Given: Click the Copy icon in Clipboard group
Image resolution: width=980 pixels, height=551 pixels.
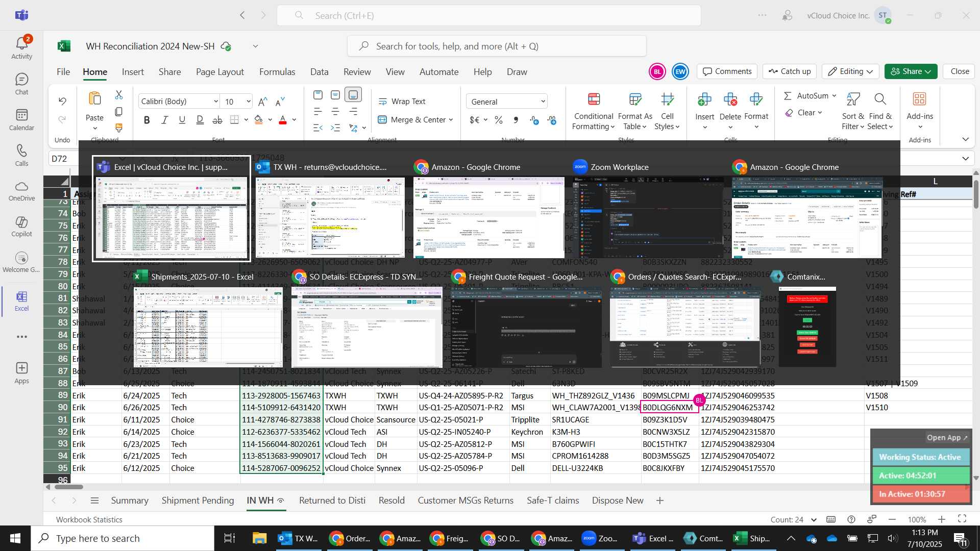Looking at the screenshot, I should (x=119, y=111).
